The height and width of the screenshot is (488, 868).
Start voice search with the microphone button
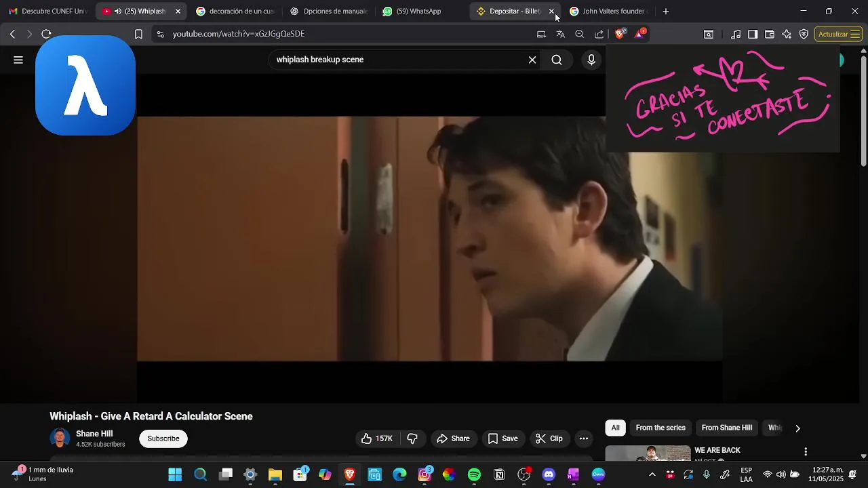[591, 60]
